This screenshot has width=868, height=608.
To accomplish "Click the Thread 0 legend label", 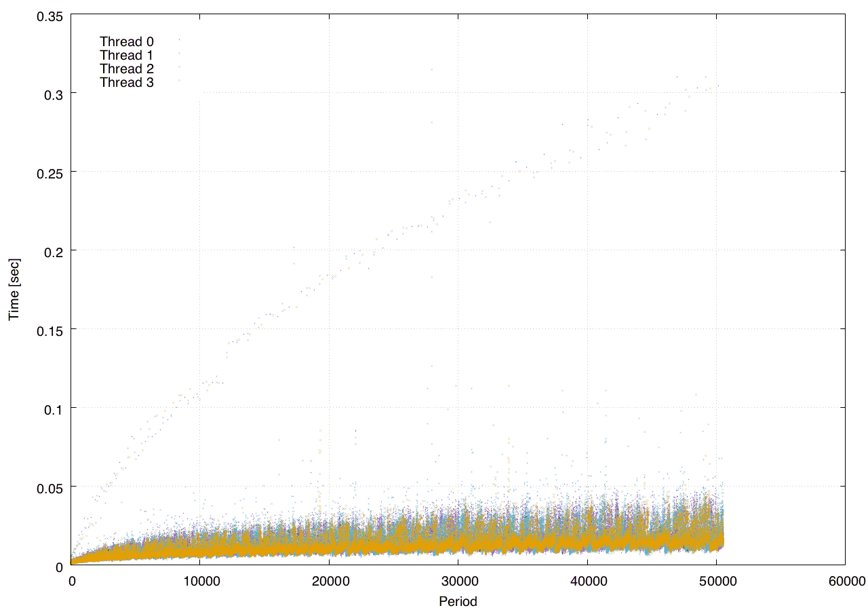I will [127, 42].
